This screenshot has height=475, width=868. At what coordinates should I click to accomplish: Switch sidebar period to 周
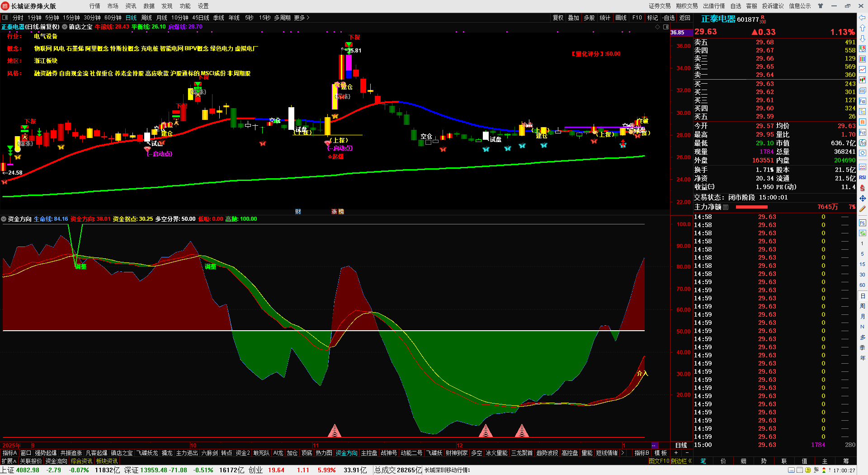click(x=863, y=306)
